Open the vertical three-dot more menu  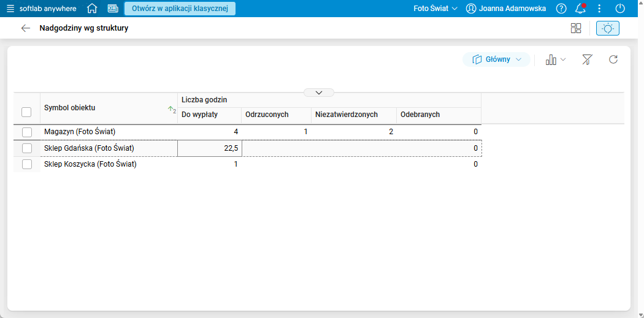click(x=599, y=9)
